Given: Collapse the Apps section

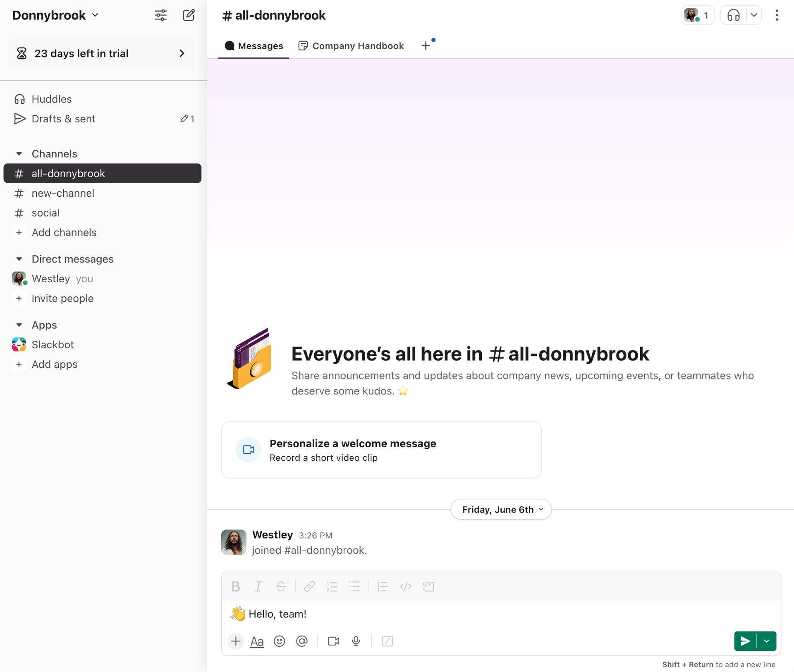Looking at the screenshot, I should click(x=19, y=325).
